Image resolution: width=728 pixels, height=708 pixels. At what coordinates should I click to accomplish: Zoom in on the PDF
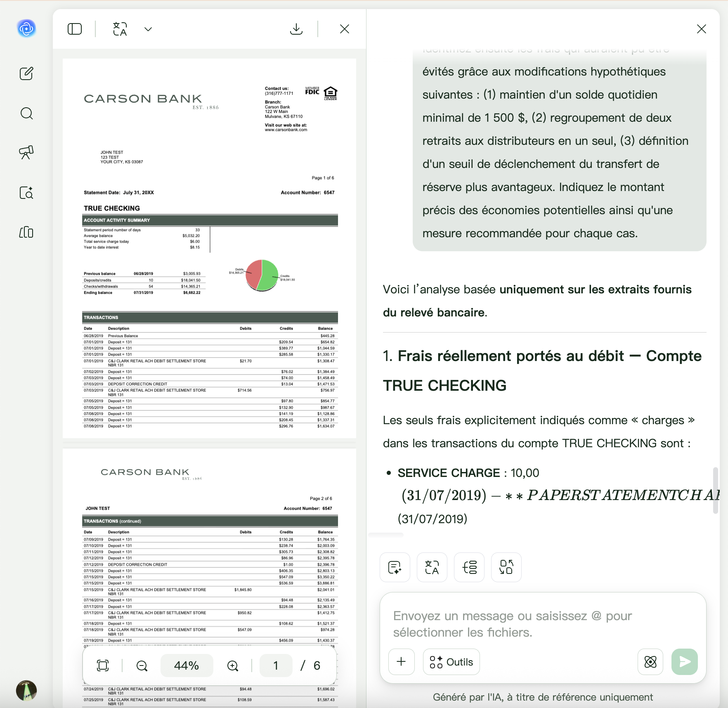[233, 666]
